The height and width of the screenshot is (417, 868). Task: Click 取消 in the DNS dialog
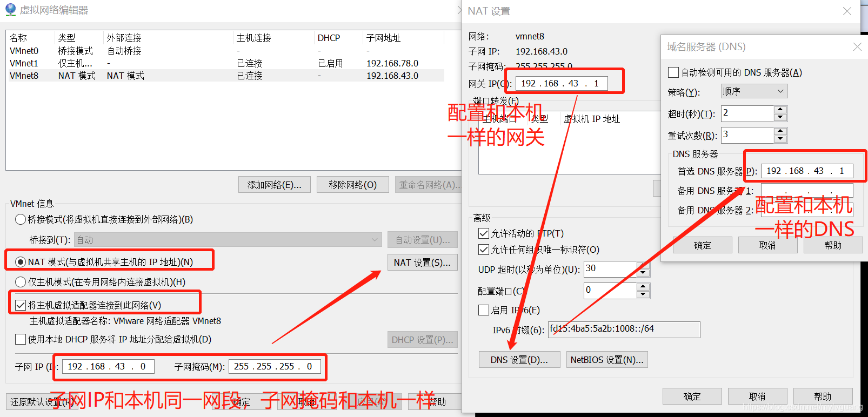click(x=767, y=245)
